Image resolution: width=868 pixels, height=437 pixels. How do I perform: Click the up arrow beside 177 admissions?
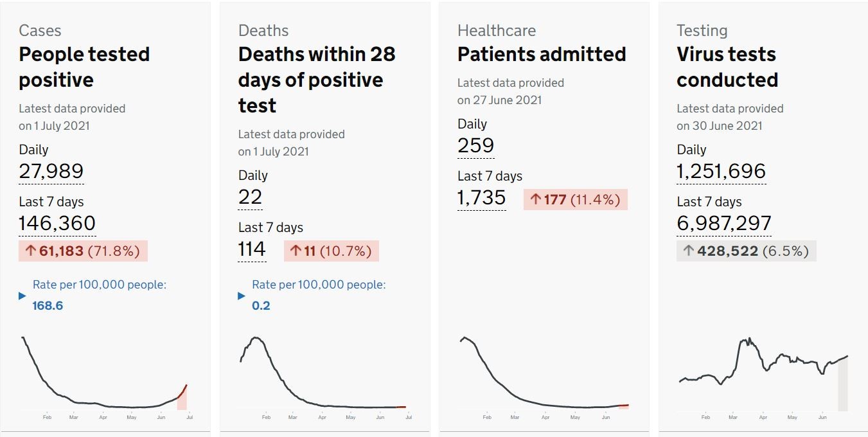click(535, 200)
